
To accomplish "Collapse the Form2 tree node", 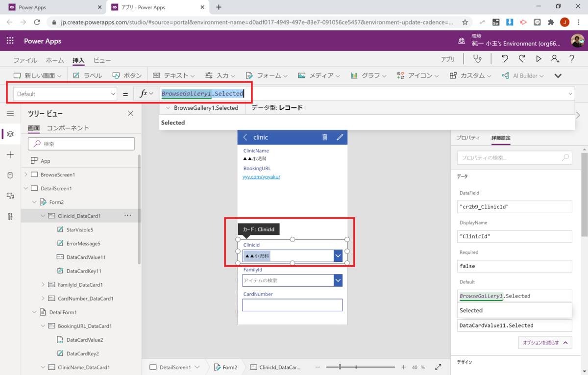I will [x=34, y=202].
